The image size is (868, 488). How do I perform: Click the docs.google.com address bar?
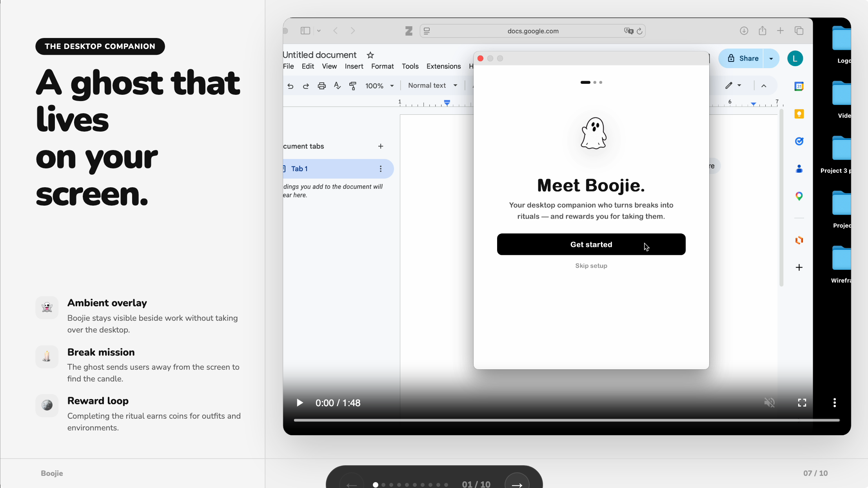(x=533, y=31)
